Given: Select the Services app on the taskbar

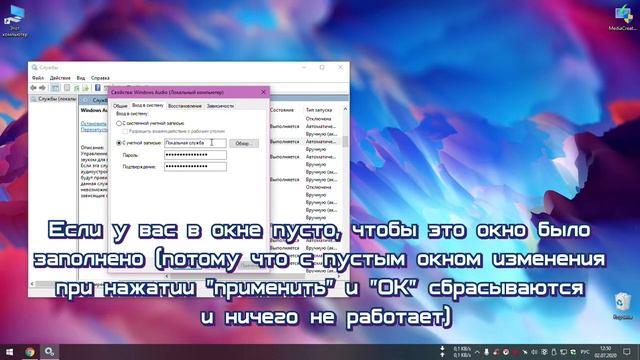Looking at the screenshot, I should click(x=49, y=352).
